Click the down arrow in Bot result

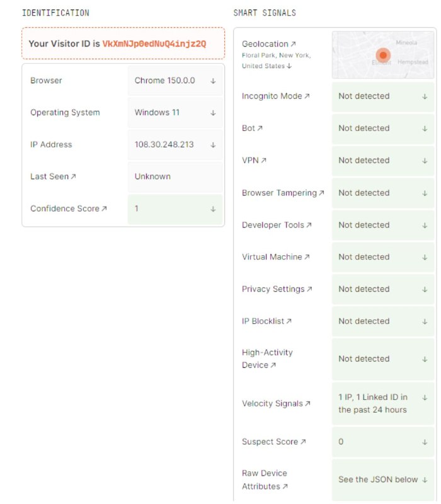pyautogui.click(x=425, y=129)
